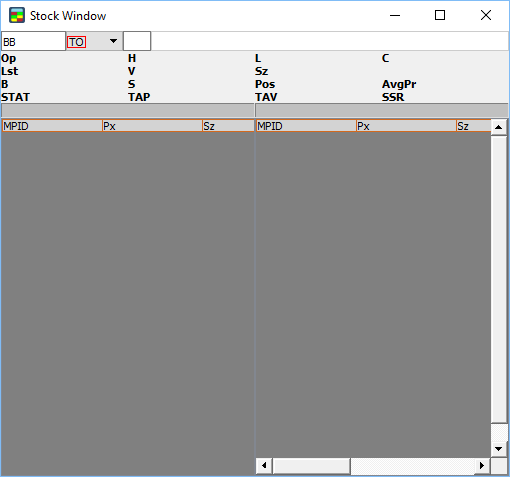The image size is (510, 477).
Task: Click the Stock Window app icon
Action: pyautogui.click(x=17, y=15)
